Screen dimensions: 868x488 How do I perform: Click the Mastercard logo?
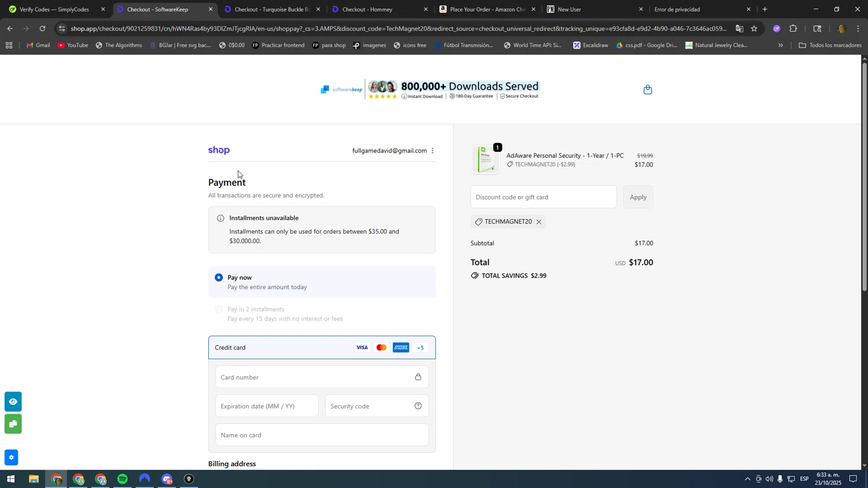point(381,347)
